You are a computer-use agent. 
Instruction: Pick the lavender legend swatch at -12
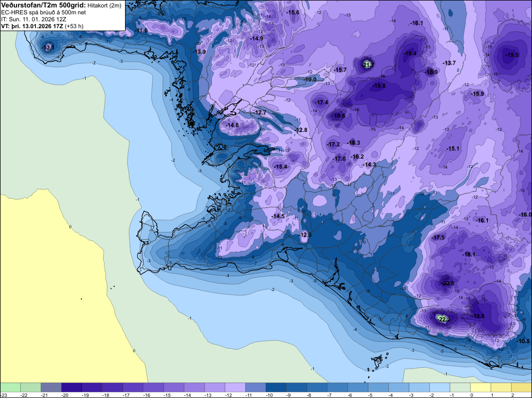235,387
